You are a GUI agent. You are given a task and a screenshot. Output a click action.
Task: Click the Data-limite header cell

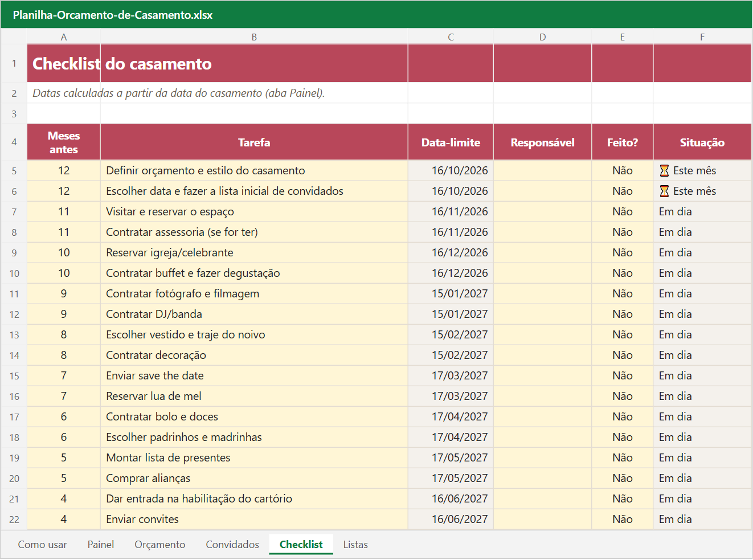[x=451, y=142]
